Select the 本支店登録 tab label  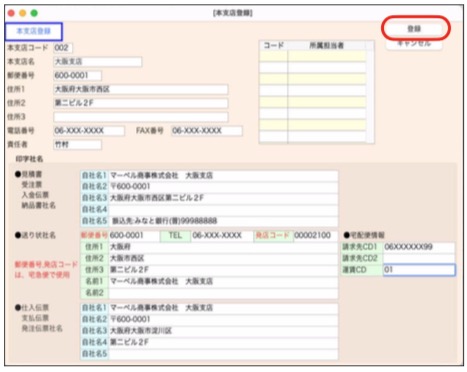pos(34,31)
